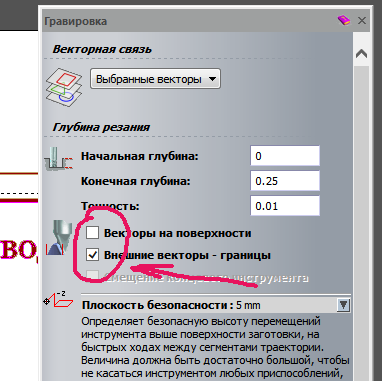Click the Гравировка panel title bar
The height and width of the screenshot is (381, 382).
pos(187,21)
